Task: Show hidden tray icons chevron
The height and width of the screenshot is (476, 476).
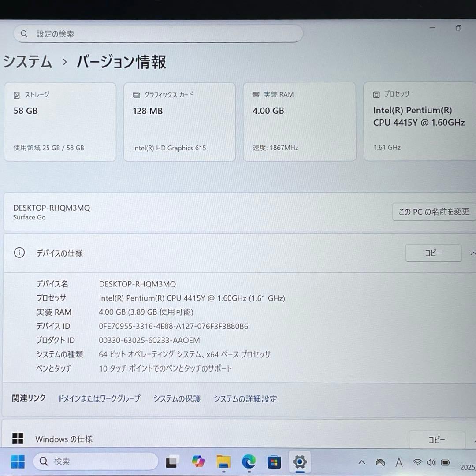Action: pyautogui.click(x=361, y=462)
